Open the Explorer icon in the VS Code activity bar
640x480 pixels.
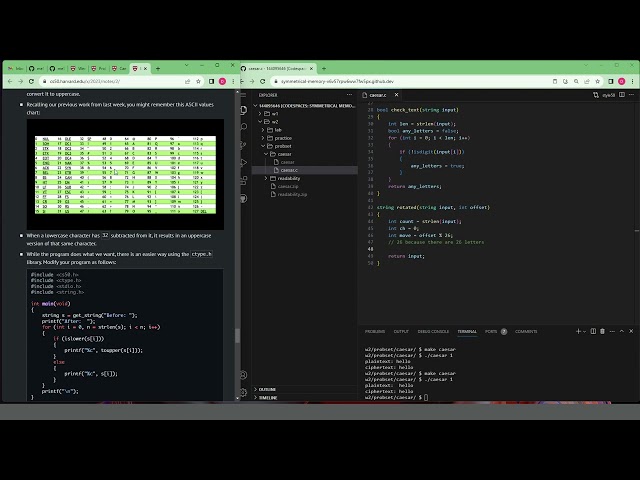244,110
